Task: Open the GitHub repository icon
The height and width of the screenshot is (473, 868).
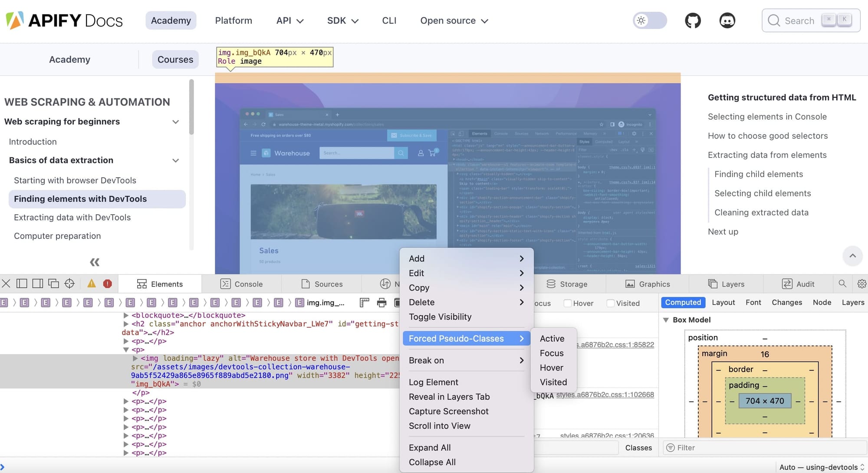Action: point(693,20)
